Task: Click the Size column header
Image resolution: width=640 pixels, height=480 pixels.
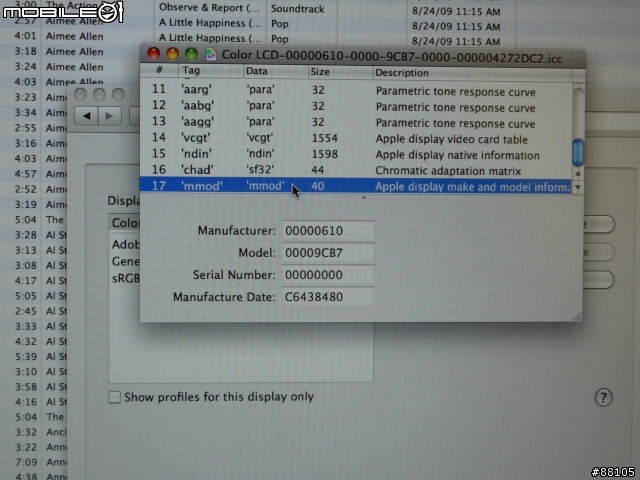Action: point(340,72)
